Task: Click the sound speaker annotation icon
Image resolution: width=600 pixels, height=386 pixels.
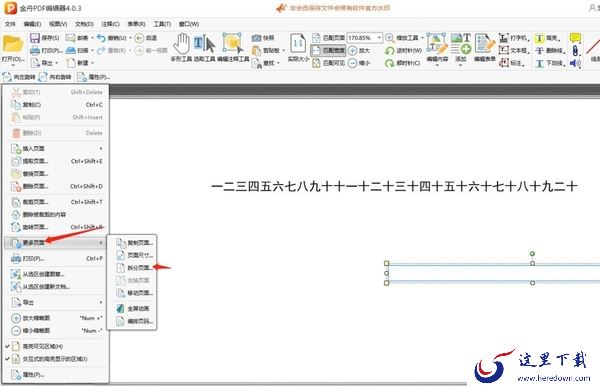Action: click(575, 63)
